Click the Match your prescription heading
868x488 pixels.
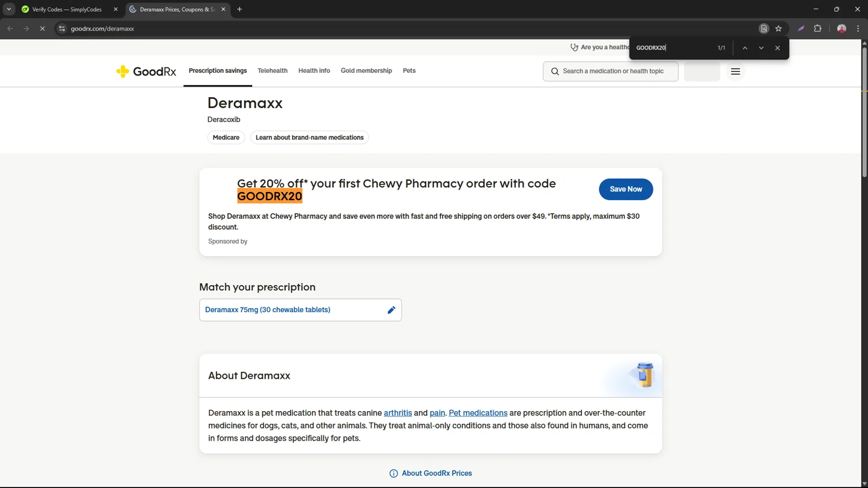coord(258,287)
